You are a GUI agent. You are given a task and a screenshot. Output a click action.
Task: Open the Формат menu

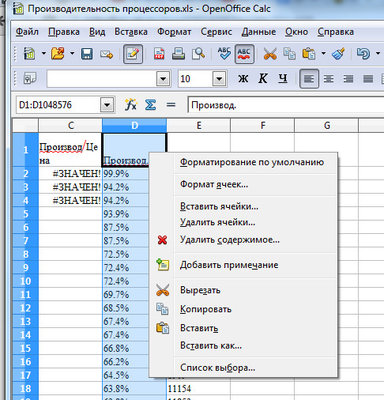pos(174,32)
